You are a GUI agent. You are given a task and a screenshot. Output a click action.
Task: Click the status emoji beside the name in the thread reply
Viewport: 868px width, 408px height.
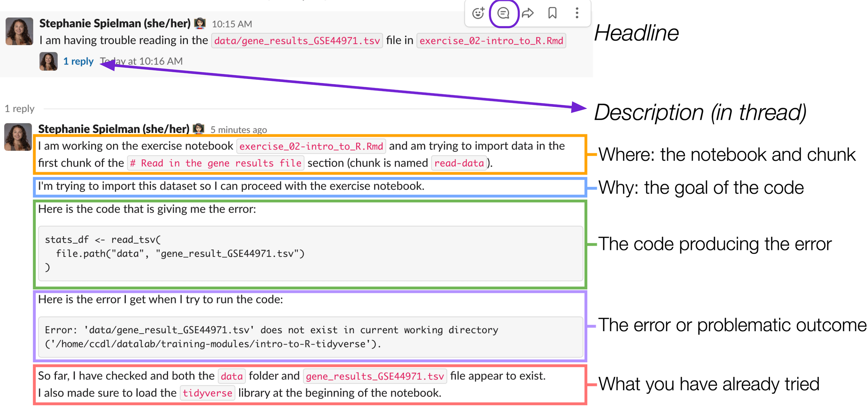(x=199, y=129)
